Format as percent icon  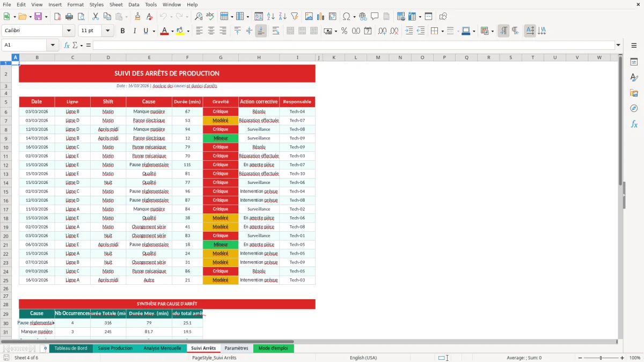pyautogui.click(x=344, y=31)
